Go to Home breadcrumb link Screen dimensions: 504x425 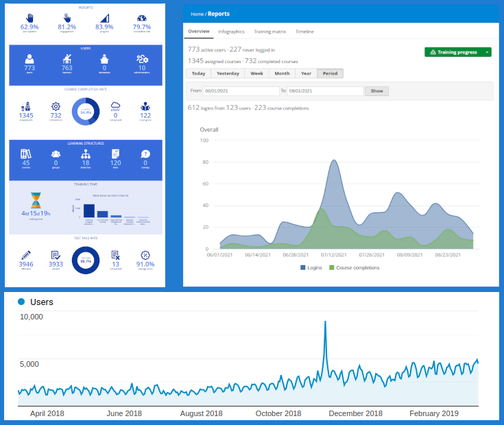197,14
